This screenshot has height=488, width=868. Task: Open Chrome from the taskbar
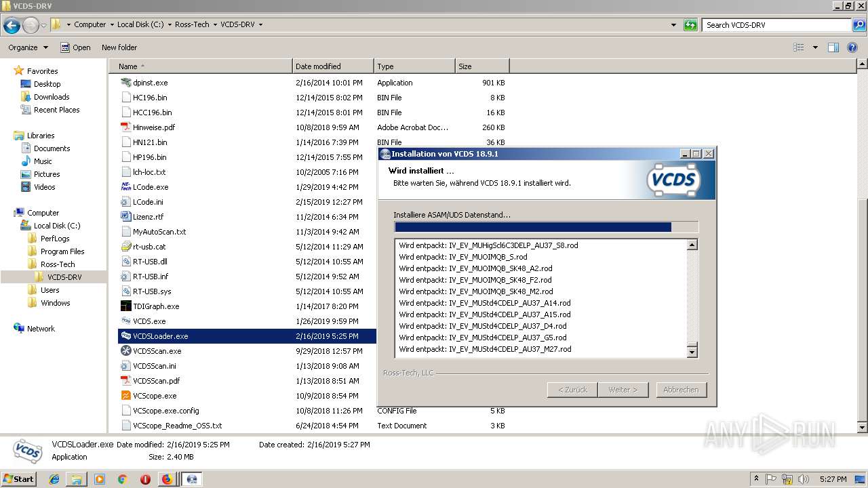(x=122, y=479)
